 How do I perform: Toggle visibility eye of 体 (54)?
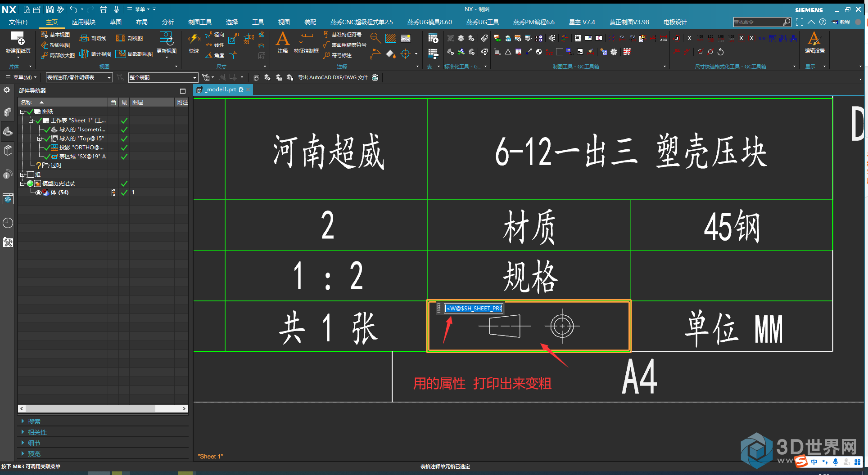(38, 193)
